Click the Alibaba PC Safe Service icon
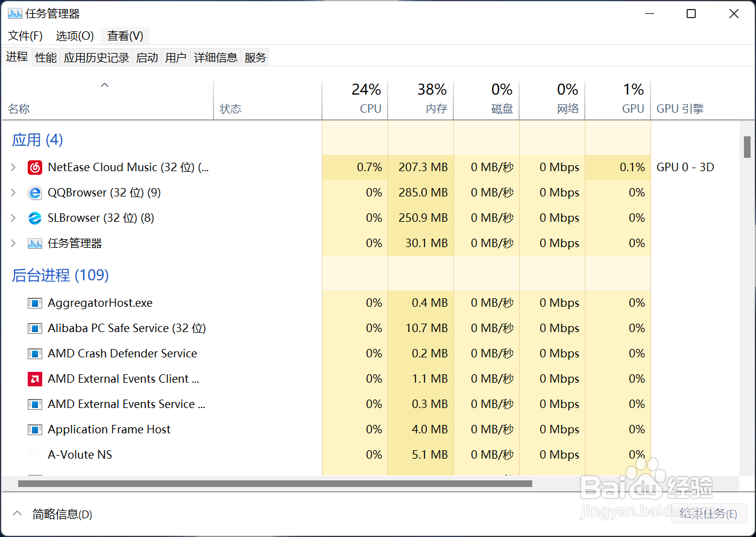 click(x=35, y=328)
